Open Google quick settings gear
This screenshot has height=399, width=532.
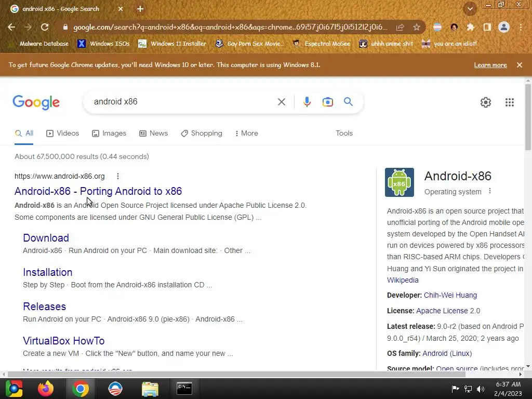click(486, 102)
